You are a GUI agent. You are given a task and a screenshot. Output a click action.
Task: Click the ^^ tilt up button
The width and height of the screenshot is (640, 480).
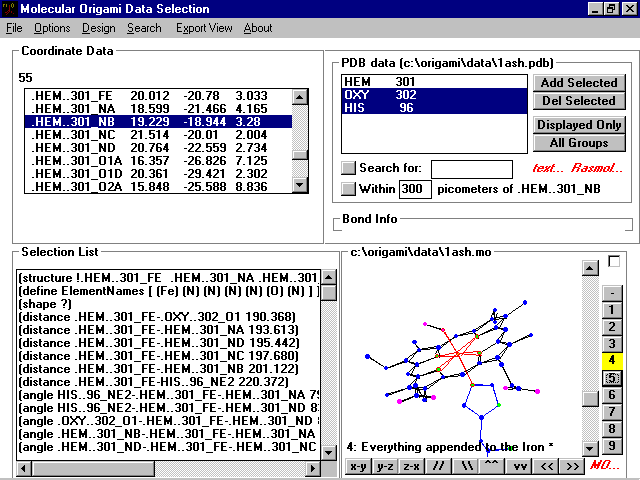[491, 466]
